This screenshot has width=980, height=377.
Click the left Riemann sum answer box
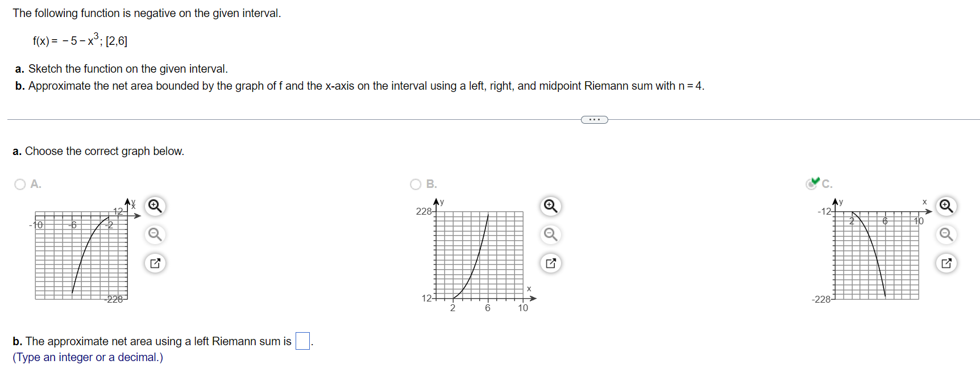point(302,341)
